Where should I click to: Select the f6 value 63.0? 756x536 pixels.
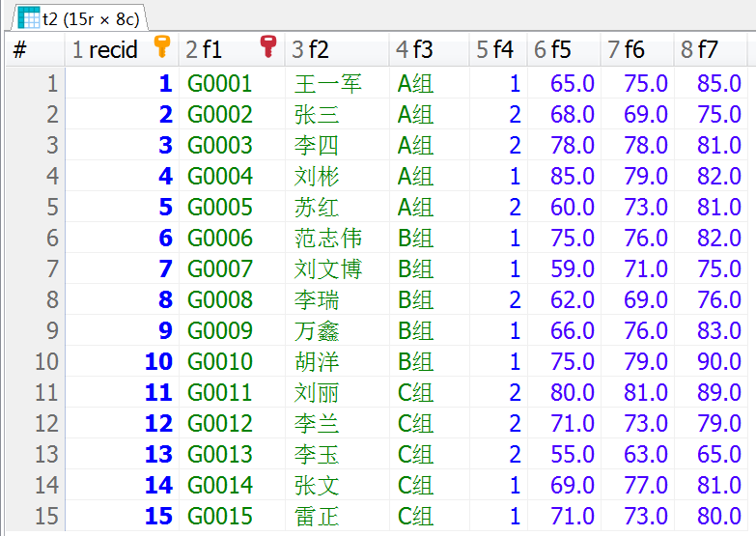[x=646, y=455]
